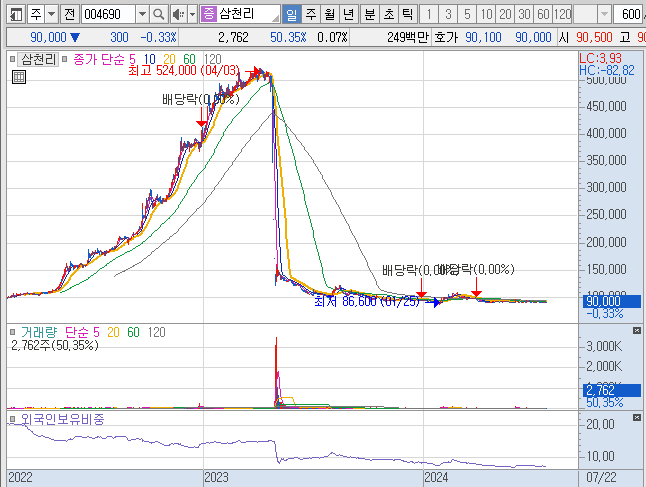Click the 2024 year label on time axis
646x487 pixels.
coord(436,478)
